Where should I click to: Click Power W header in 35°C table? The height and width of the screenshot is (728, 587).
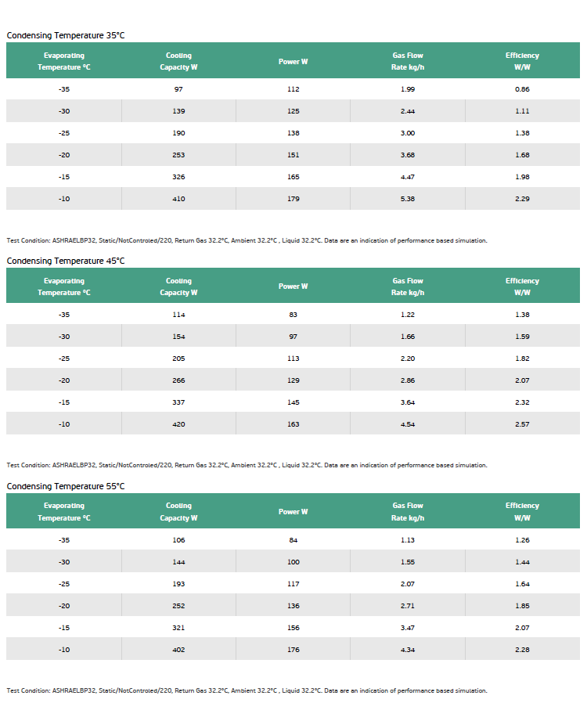[293, 61]
